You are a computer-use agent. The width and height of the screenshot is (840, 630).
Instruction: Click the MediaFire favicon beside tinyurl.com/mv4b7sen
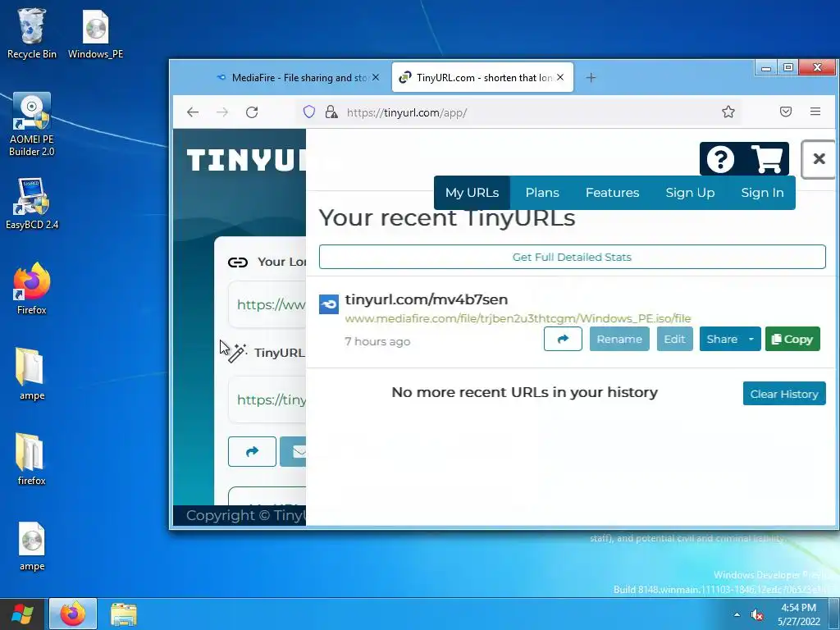pyautogui.click(x=328, y=304)
